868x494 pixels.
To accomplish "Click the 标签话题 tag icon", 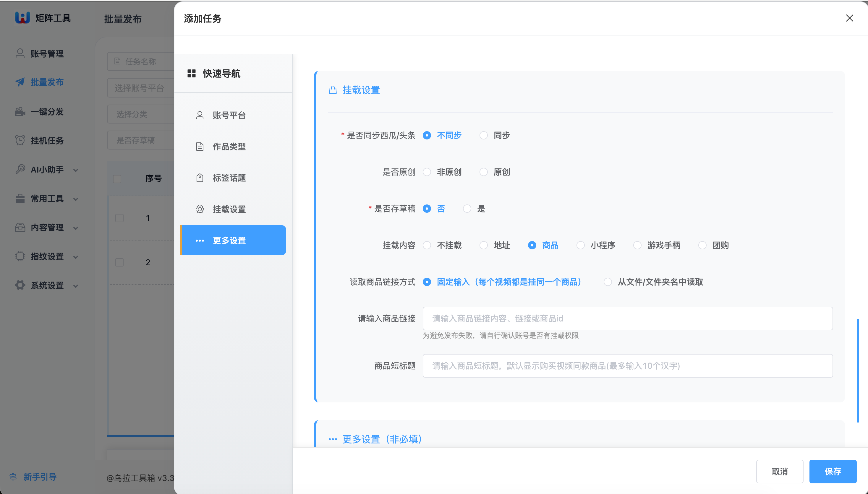I will click(200, 178).
